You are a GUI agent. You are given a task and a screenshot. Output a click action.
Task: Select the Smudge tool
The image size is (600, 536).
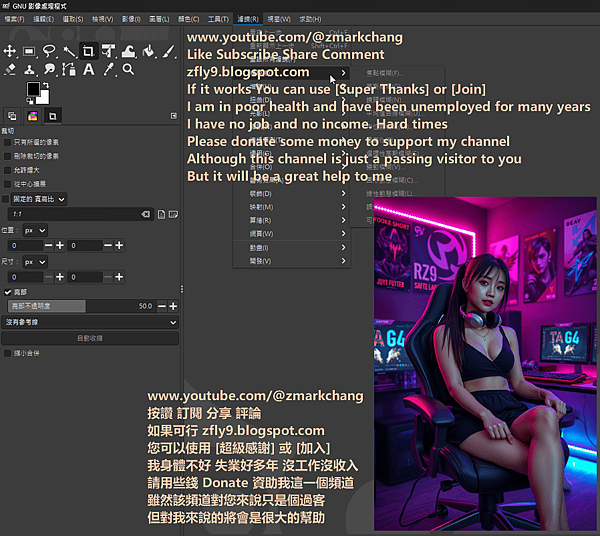pyautogui.click(x=49, y=70)
